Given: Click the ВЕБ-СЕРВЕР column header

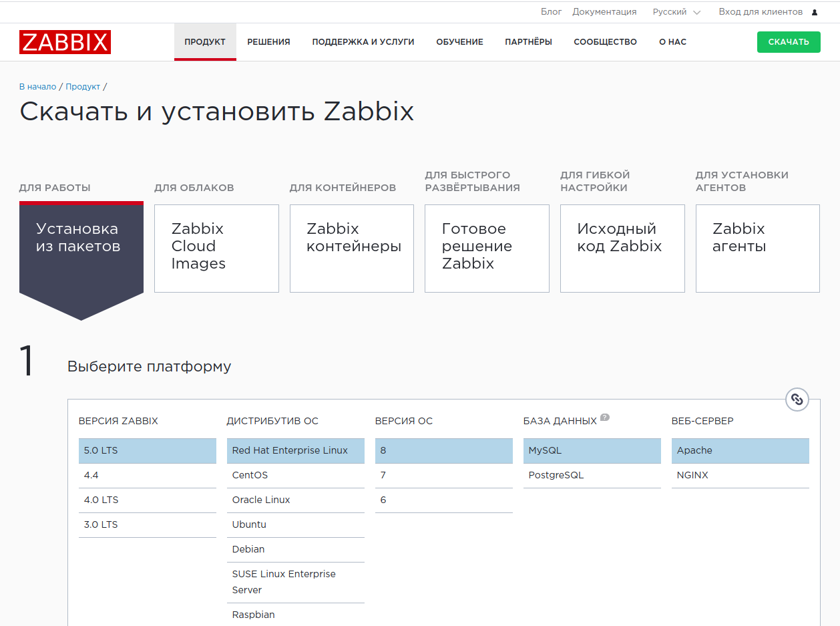Looking at the screenshot, I should coord(702,421).
